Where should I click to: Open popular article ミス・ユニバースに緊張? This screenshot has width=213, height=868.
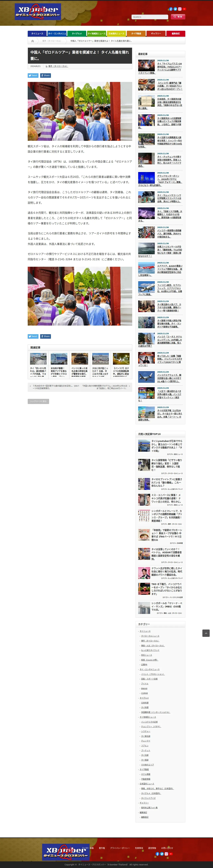167,498
